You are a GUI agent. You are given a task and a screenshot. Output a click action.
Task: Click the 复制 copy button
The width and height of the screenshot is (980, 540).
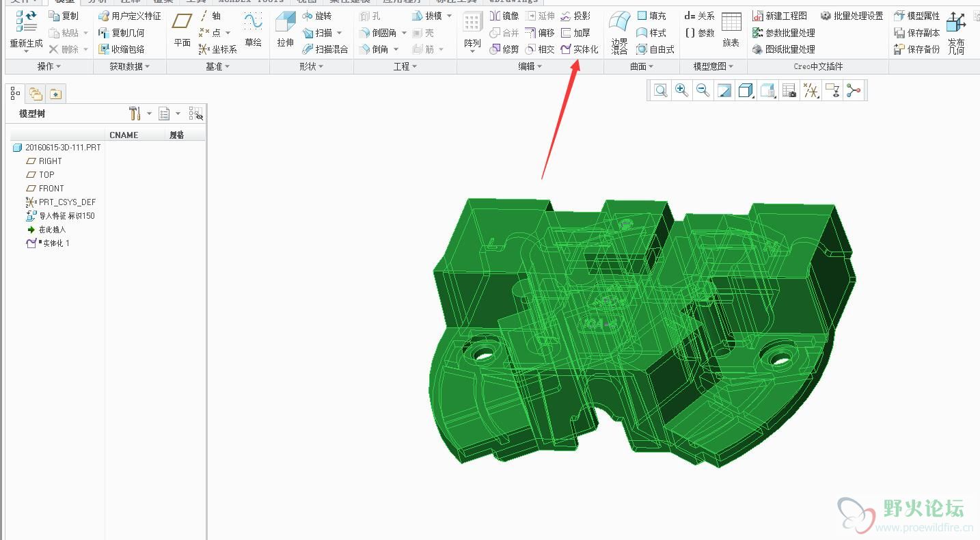(x=64, y=16)
